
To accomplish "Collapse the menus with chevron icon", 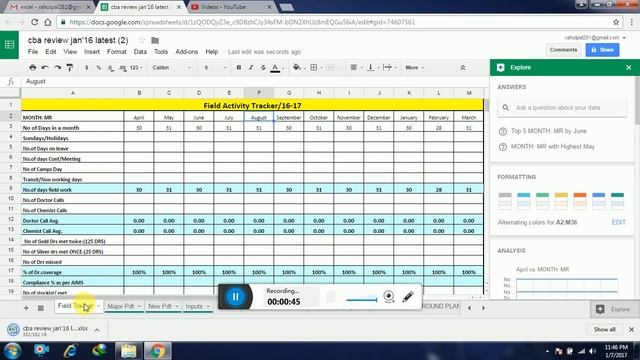I will (463, 68).
